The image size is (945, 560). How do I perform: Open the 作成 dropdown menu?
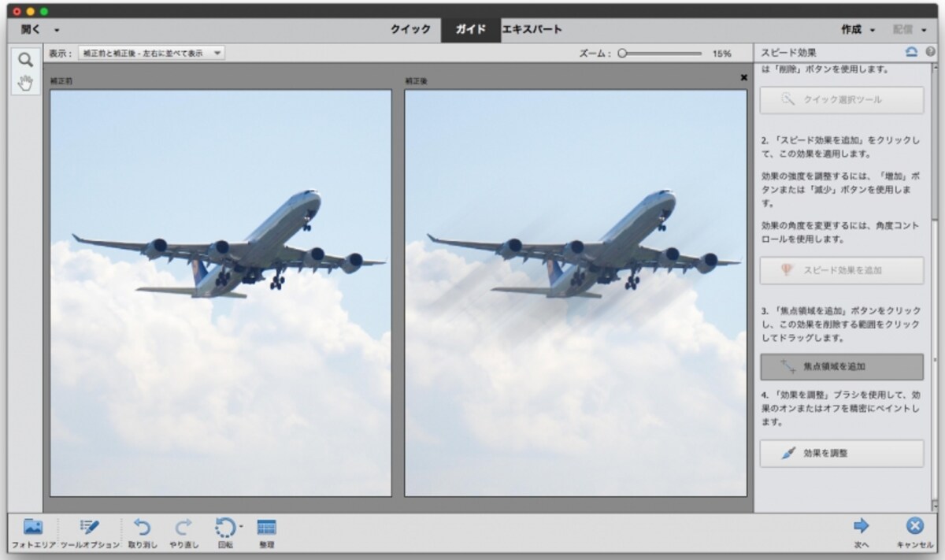[858, 29]
